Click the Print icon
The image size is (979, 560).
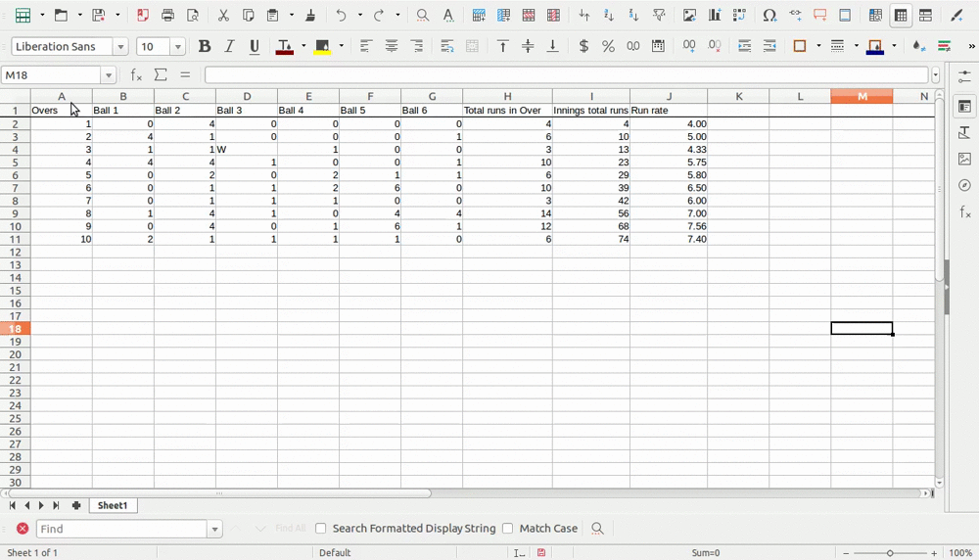pyautogui.click(x=168, y=16)
